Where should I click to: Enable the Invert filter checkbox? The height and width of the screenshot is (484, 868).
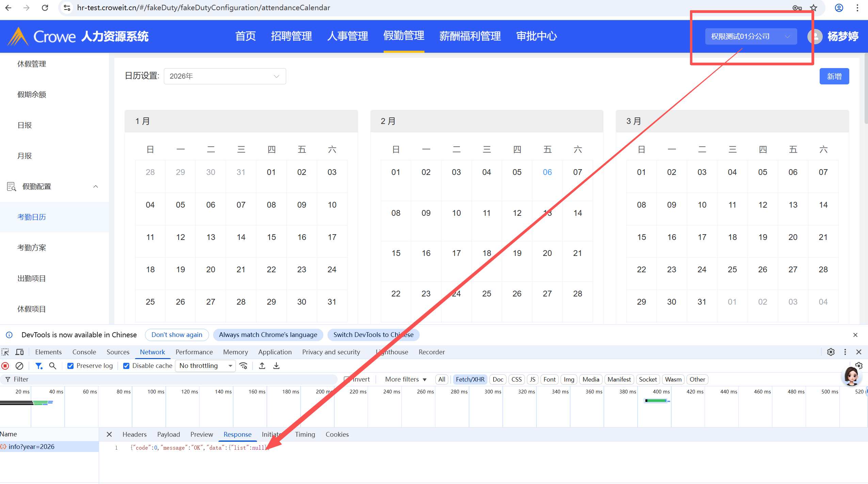[347, 379]
